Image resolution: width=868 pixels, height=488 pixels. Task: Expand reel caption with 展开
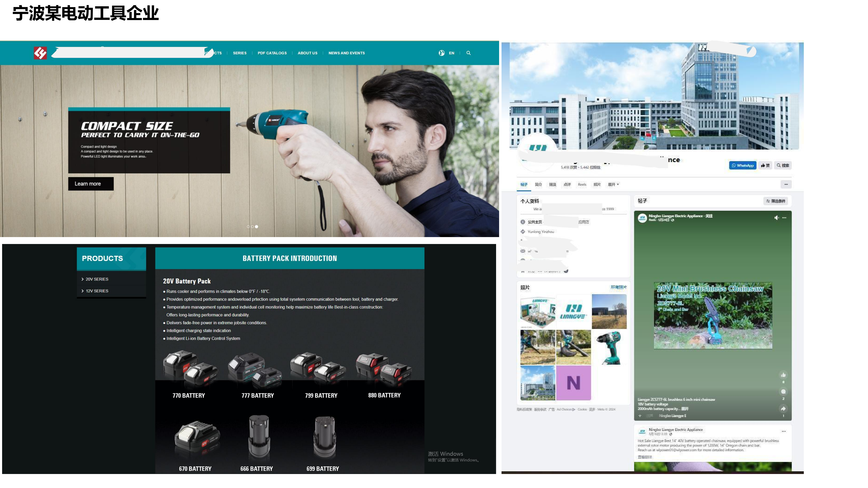pyautogui.click(x=685, y=409)
